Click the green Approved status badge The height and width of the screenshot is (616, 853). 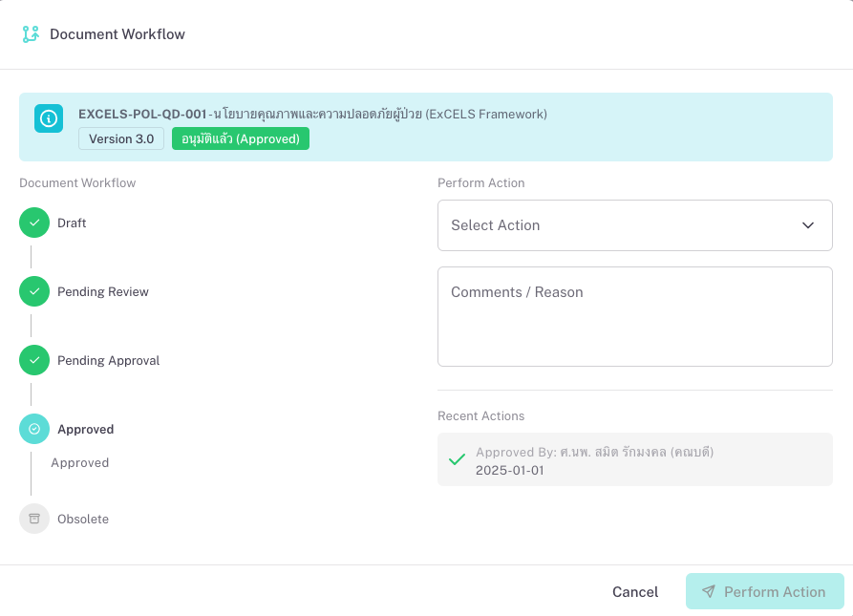point(241,139)
